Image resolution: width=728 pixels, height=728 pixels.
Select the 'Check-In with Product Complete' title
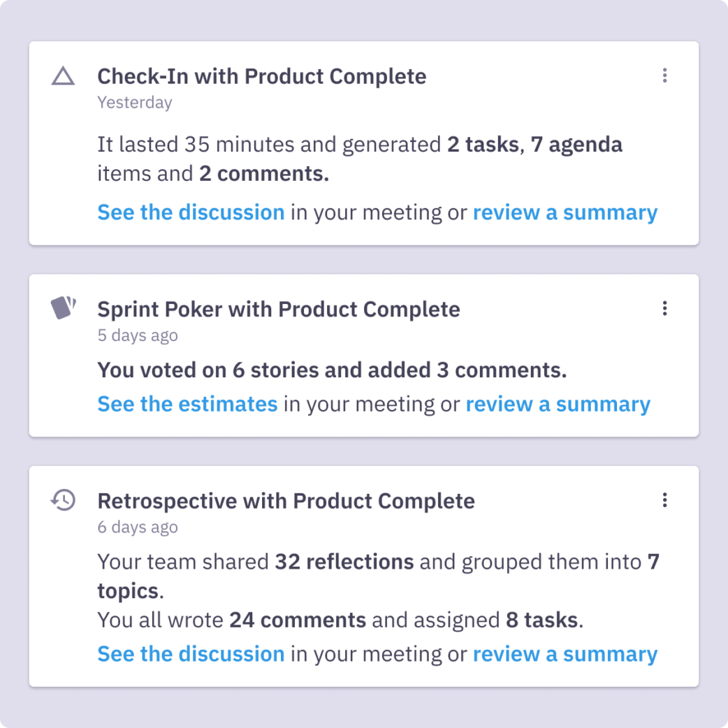[261, 76]
